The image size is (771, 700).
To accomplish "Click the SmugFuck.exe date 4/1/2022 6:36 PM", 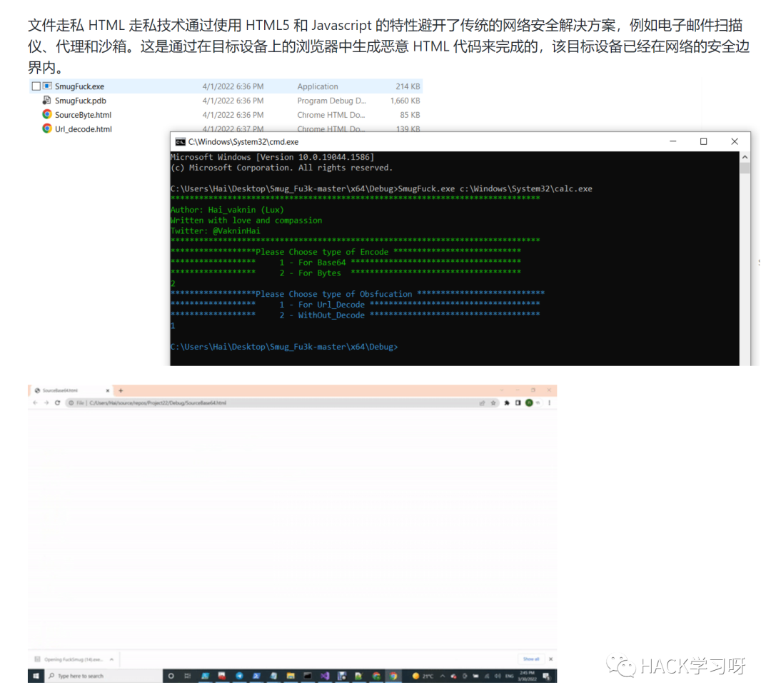I will 233,86.
